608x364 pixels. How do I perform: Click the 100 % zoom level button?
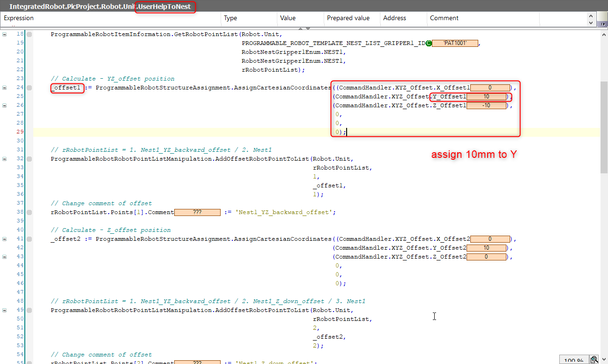tap(573, 360)
